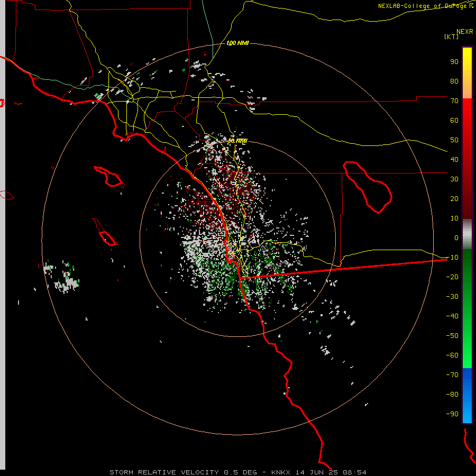Click the 90 value on velocity scale
476x476 pixels.
454,62
